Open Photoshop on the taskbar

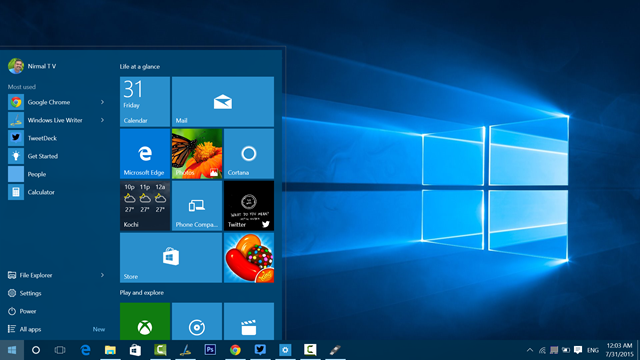[210, 350]
